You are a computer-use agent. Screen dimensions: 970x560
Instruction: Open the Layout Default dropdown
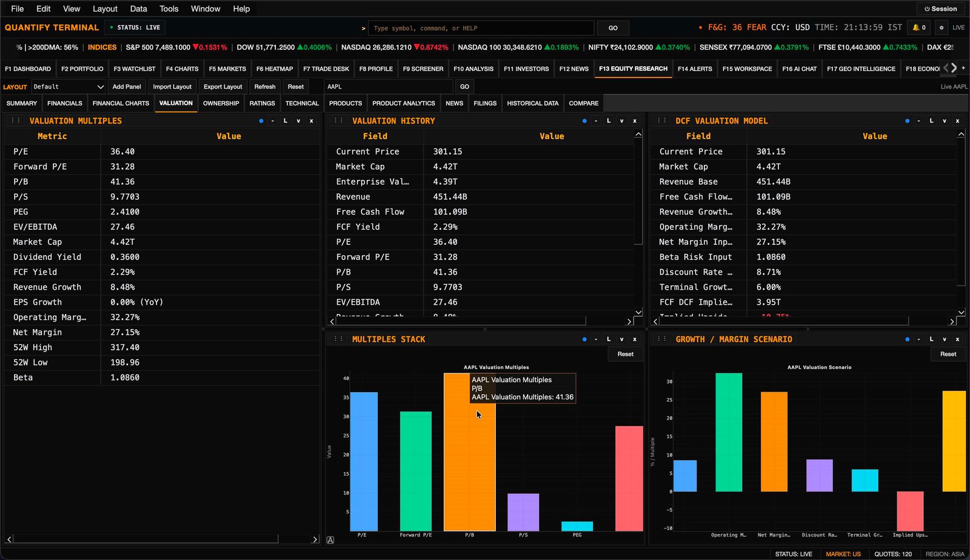tap(69, 87)
